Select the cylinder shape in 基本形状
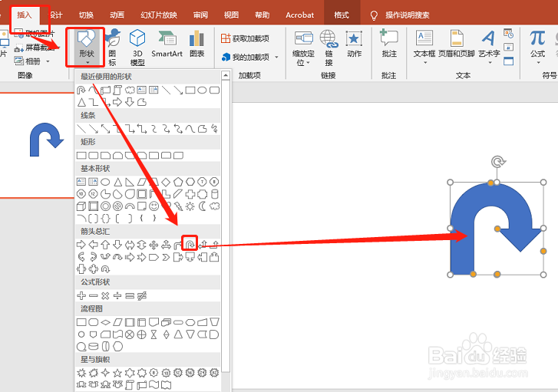This screenshot has height=392, width=558. tap(214, 194)
